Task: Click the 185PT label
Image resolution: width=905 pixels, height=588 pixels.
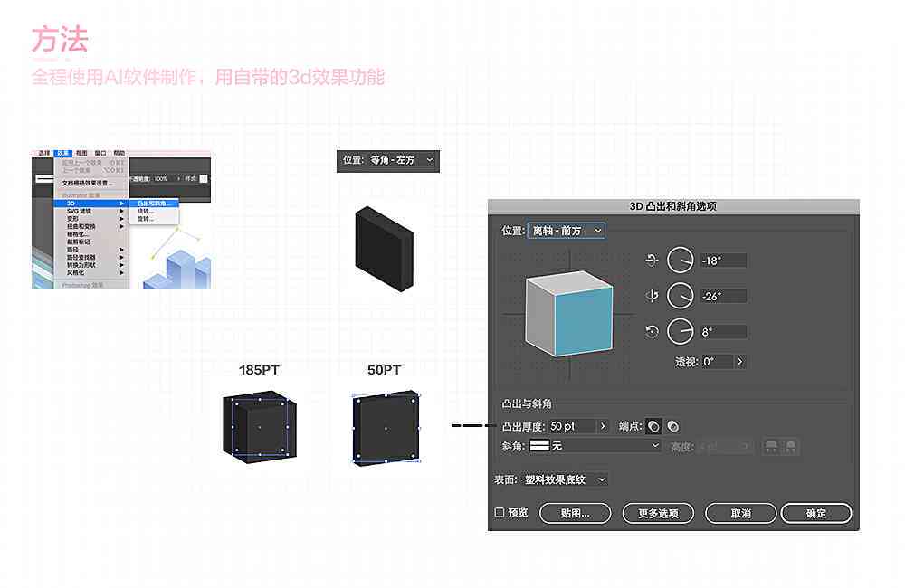Action: tap(259, 370)
